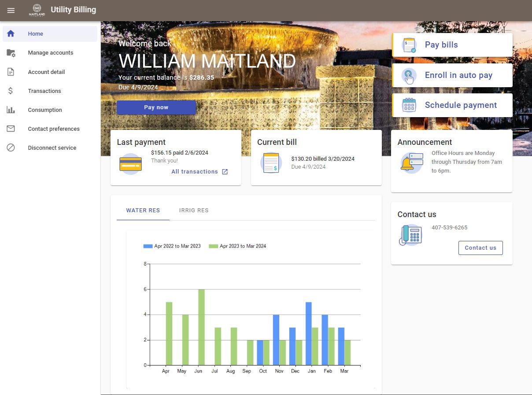Image resolution: width=532 pixels, height=395 pixels.
Task: Click the Contact preferences envelope icon
Action: point(11,129)
